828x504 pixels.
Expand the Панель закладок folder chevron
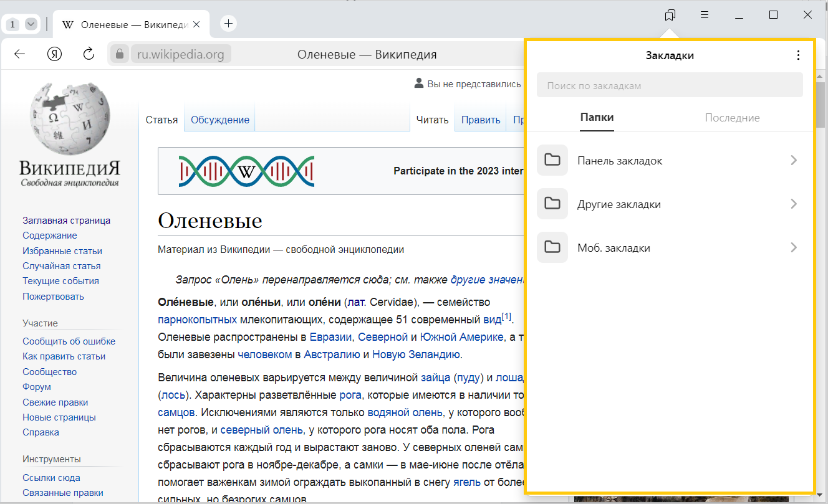coord(793,160)
